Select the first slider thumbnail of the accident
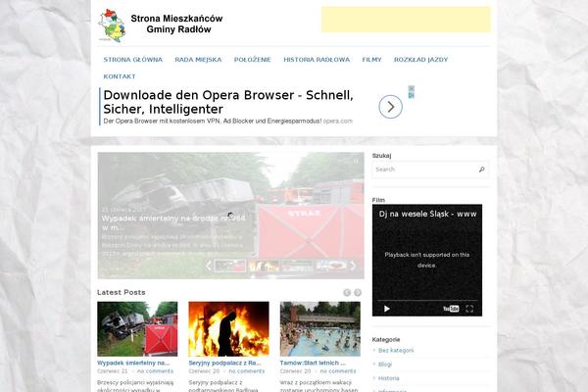The width and height of the screenshot is (588, 392). [x=230, y=266]
